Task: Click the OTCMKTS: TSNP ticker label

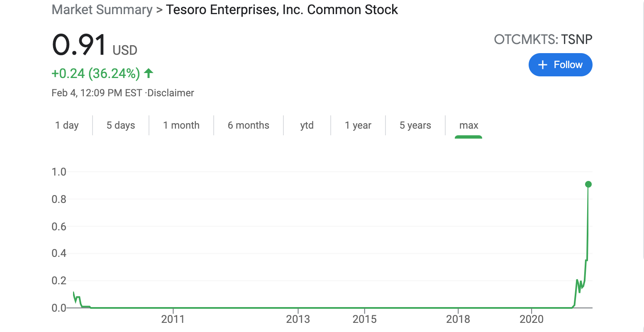Action: click(x=543, y=39)
